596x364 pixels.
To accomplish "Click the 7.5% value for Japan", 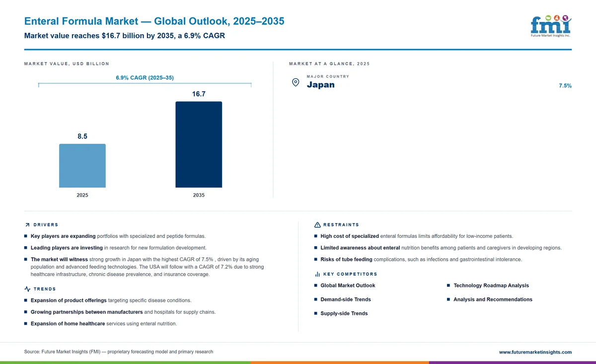I will tap(565, 86).
